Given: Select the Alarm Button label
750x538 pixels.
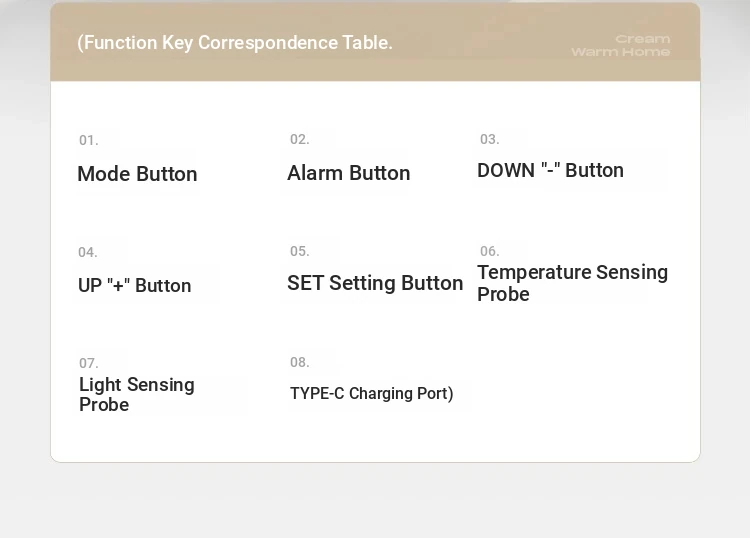Looking at the screenshot, I should click(x=349, y=173).
